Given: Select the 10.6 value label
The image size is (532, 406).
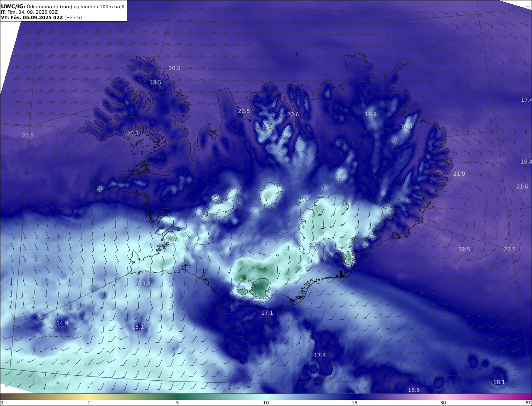Looking at the screenshot, I should [x=406, y=127].
